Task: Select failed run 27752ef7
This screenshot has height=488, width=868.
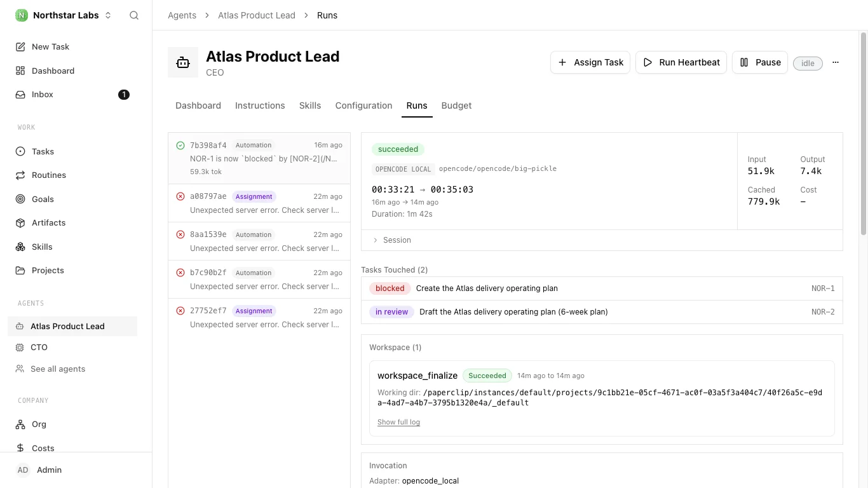Action: (259, 318)
